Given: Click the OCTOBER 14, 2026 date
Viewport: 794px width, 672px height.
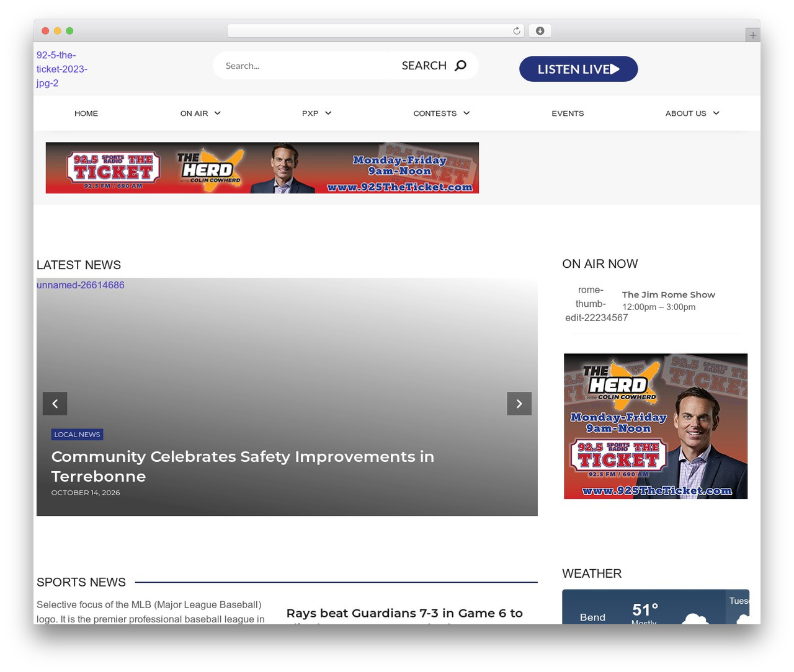Looking at the screenshot, I should click(86, 493).
